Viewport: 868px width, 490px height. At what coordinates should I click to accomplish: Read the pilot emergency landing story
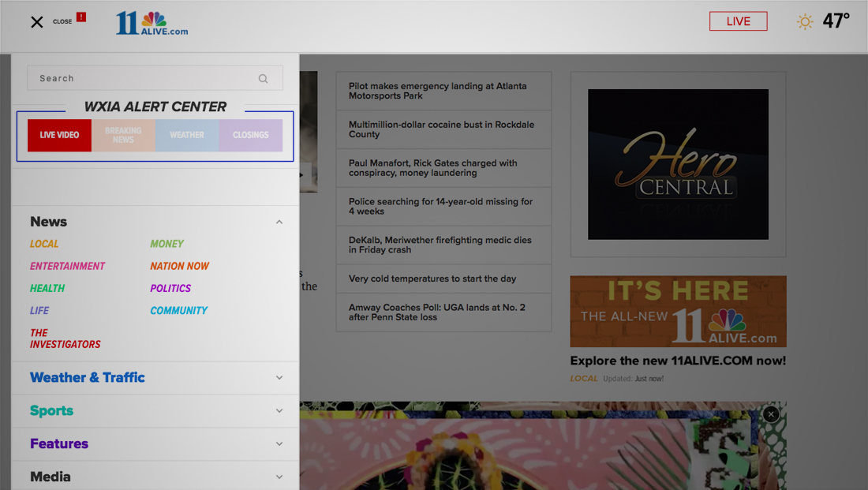click(443, 91)
